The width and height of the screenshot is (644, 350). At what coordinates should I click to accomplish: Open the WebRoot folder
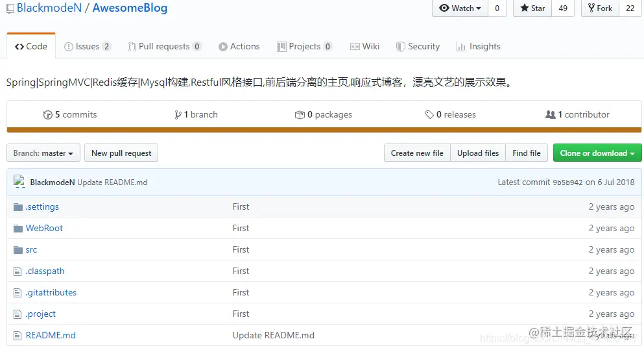(x=44, y=228)
